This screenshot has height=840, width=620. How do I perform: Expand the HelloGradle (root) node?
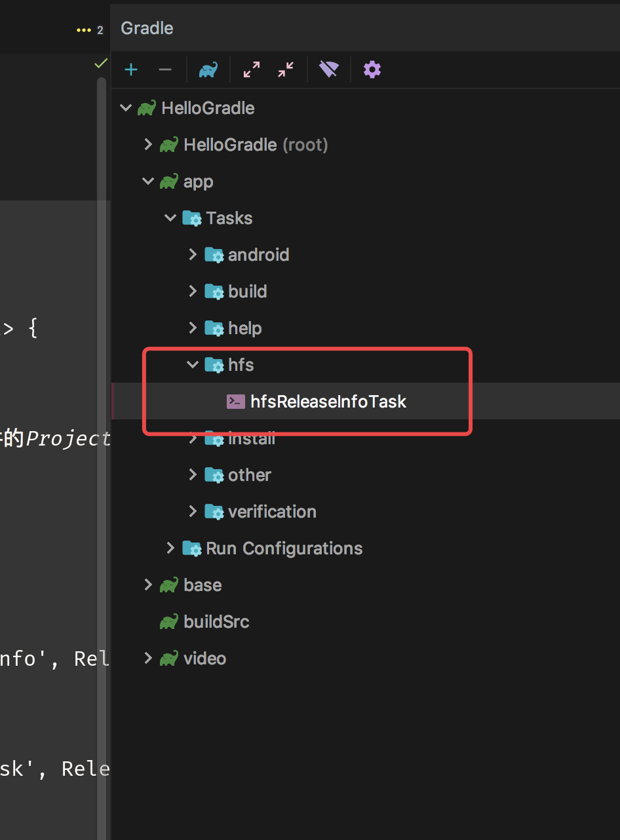[x=148, y=145]
